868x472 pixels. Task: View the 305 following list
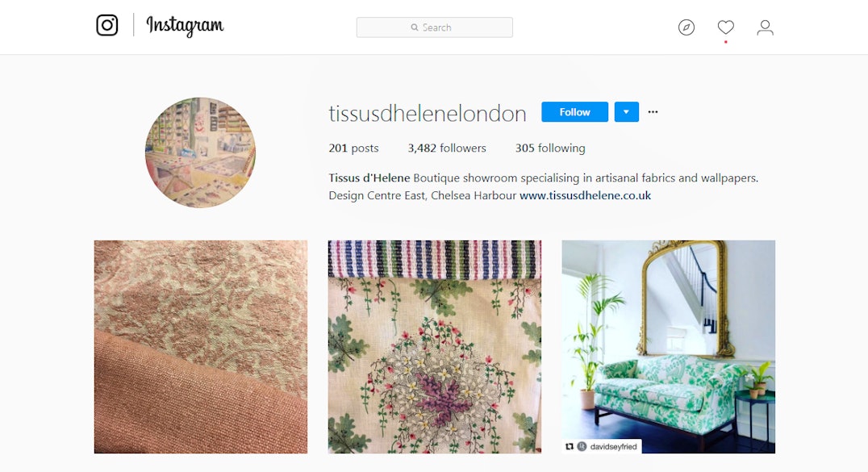click(x=550, y=148)
